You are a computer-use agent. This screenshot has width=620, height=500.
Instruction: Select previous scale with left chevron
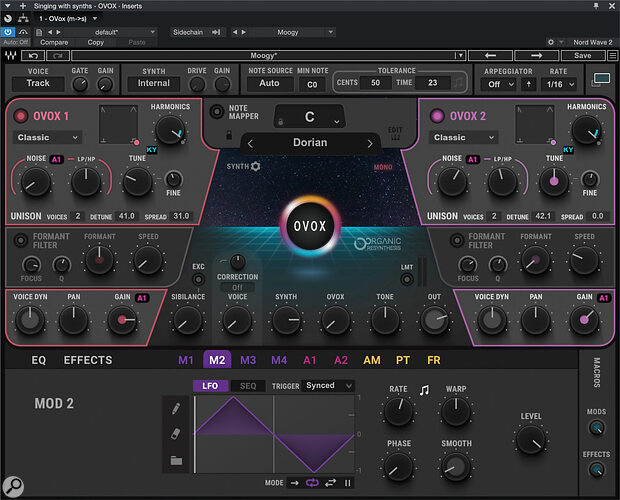250,144
